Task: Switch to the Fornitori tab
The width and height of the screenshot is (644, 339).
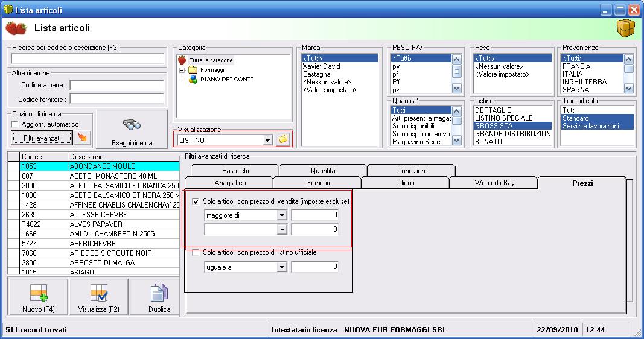Action: click(x=318, y=183)
